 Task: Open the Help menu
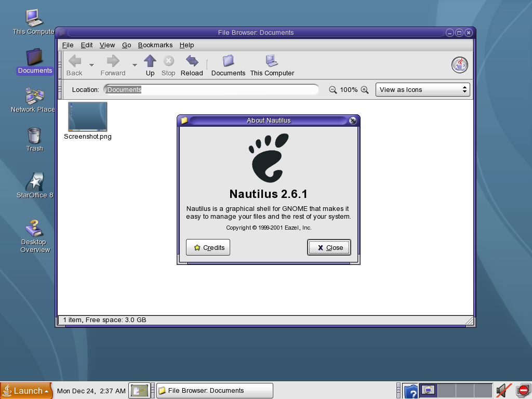pyautogui.click(x=187, y=45)
